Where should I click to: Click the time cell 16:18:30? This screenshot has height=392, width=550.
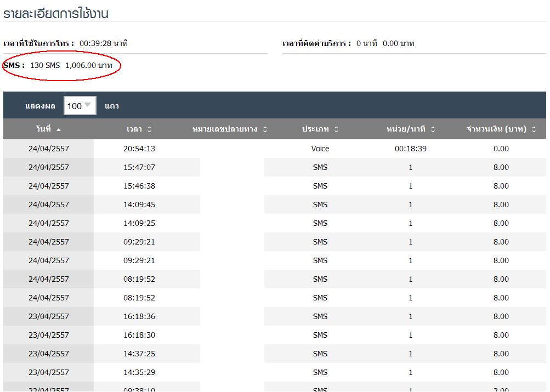pyautogui.click(x=139, y=335)
